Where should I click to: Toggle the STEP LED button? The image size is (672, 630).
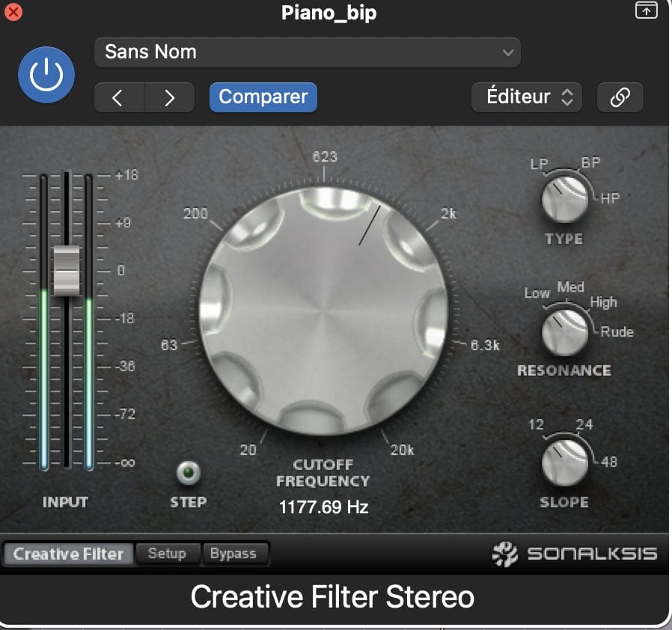(x=186, y=473)
